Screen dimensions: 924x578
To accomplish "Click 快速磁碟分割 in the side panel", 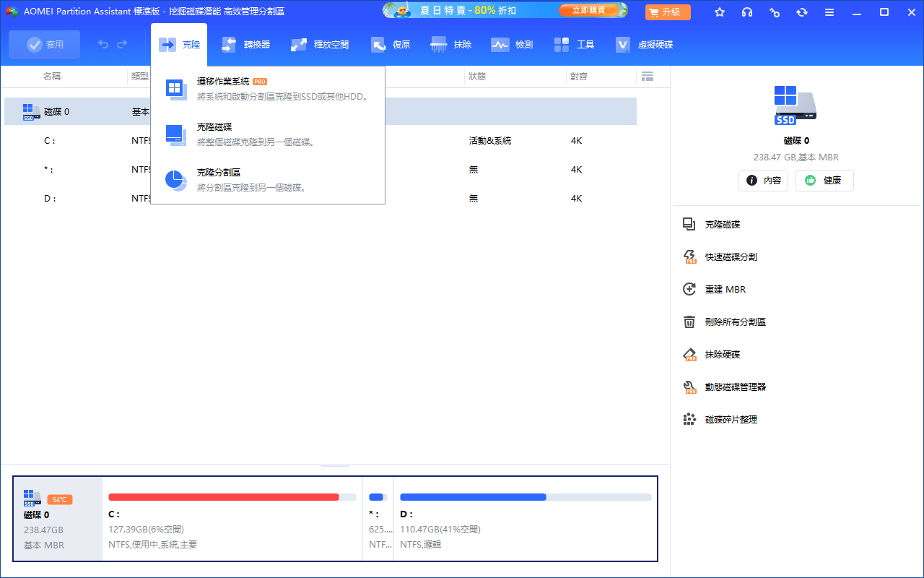I will click(x=720, y=257).
